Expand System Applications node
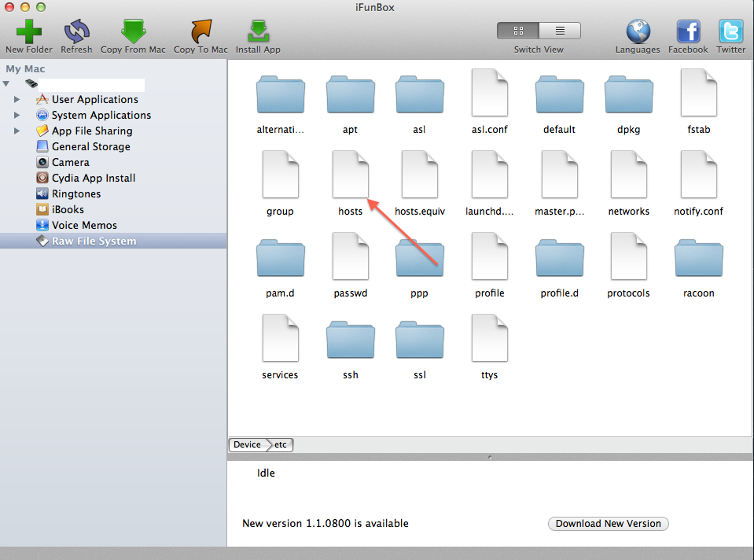The width and height of the screenshot is (754, 560). pos(17,116)
